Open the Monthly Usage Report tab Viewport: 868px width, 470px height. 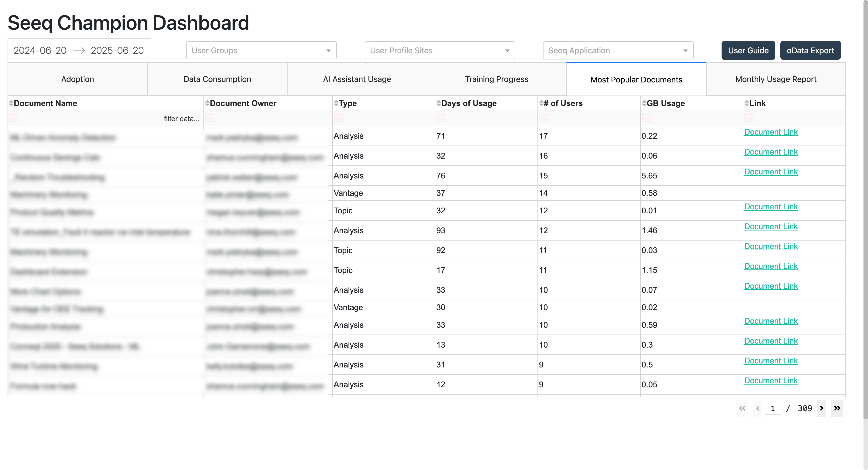776,79
